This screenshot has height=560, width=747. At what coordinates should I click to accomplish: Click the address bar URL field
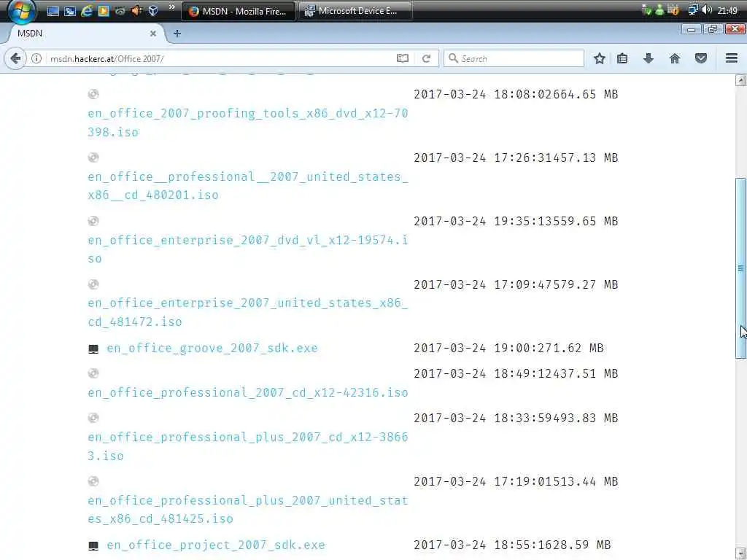219,58
